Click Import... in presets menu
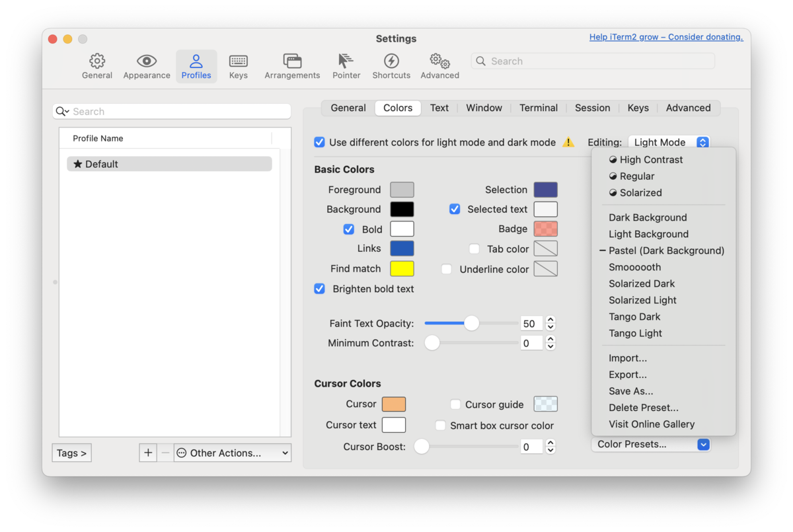Viewport: 793px width, 532px height. point(663,358)
